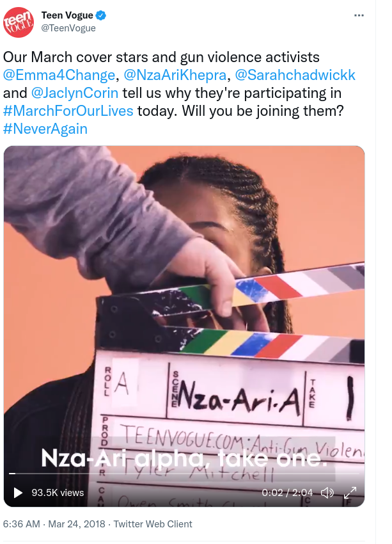Open the tweet timestamp 6:36 AM Mar 24, 2018
Screen dimensions: 392x544
click(x=54, y=524)
